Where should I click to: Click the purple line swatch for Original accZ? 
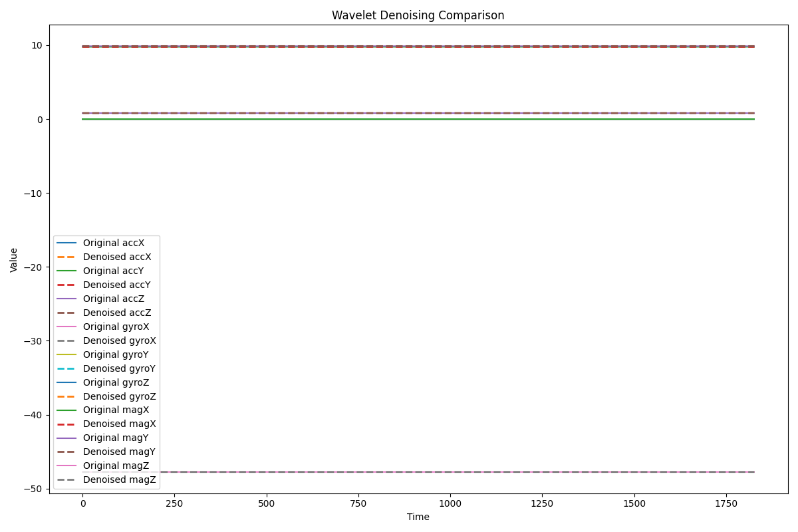pos(66,299)
